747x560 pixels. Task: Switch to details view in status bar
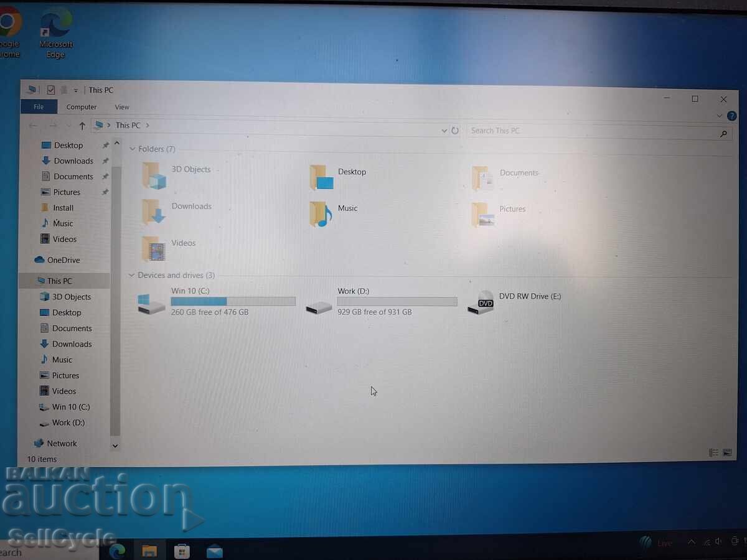pyautogui.click(x=713, y=453)
